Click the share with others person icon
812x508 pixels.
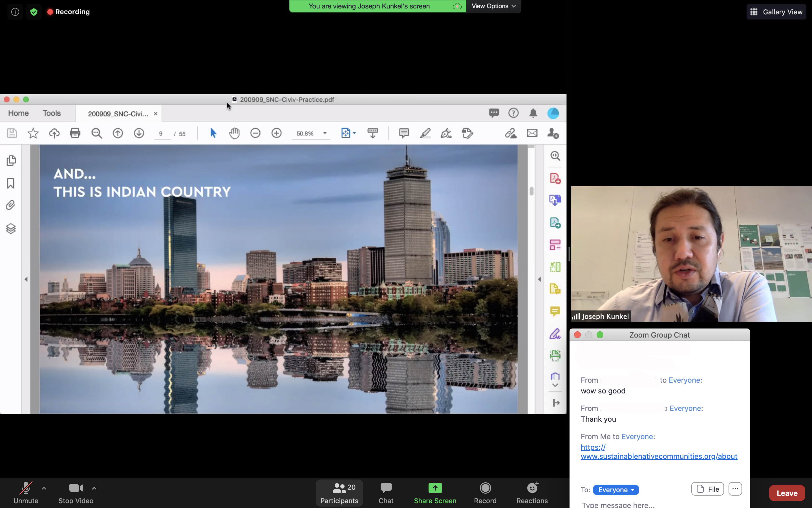pyautogui.click(x=553, y=133)
